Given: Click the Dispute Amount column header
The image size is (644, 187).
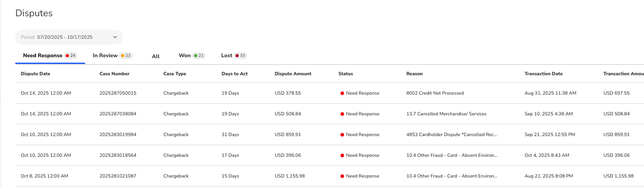Looking at the screenshot, I should click(293, 73).
